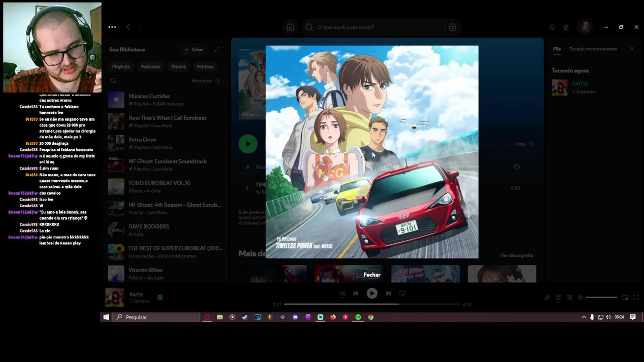Expand the system tray hidden icons chevron
The width and height of the screenshot is (644, 362).
click(584, 317)
